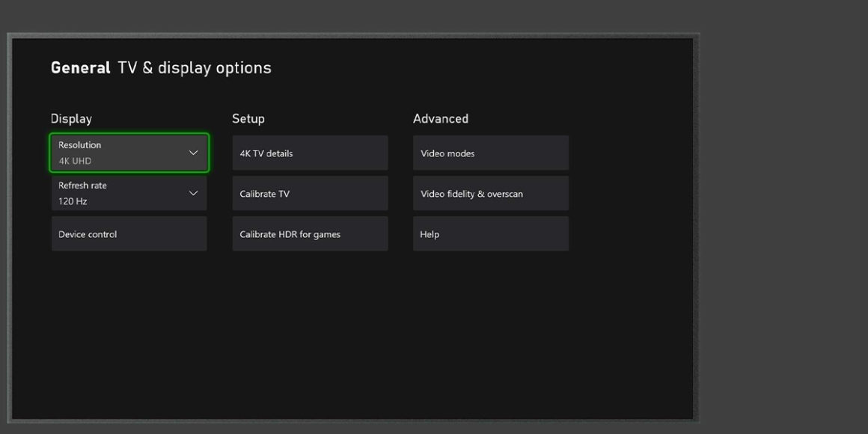Click the Advanced section header
The height and width of the screenshot is (434, 868).
(441, 118)
